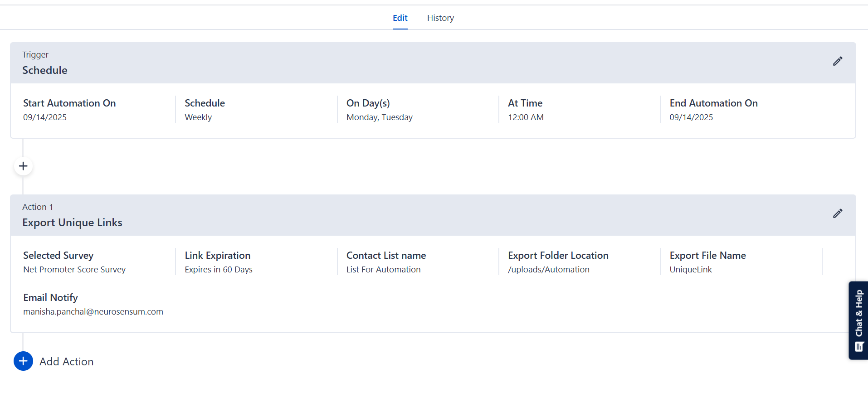Select the Edit tab

click(400, 18)
